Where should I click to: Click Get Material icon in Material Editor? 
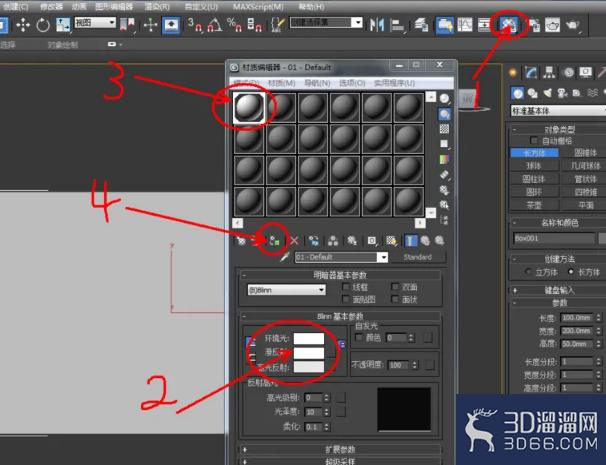pyautogui.click(x=241, y=241)
